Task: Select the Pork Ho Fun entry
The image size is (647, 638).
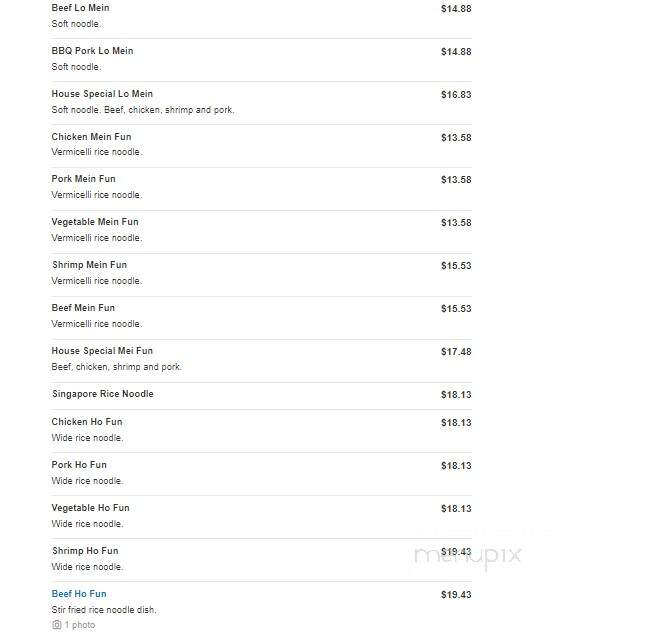Action: [x=79, y=465]
